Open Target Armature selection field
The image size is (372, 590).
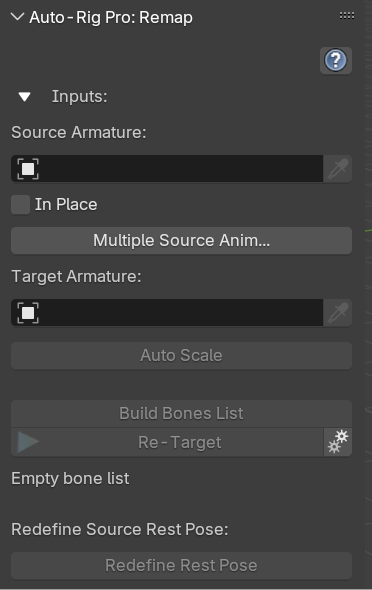point(167,313)
